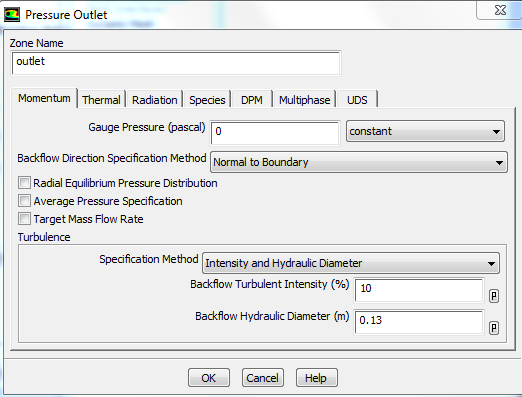The height and width of the screenshot is (397, 522).
Task: Click the Fluent application icon in title bar
Action: point(12,15)
